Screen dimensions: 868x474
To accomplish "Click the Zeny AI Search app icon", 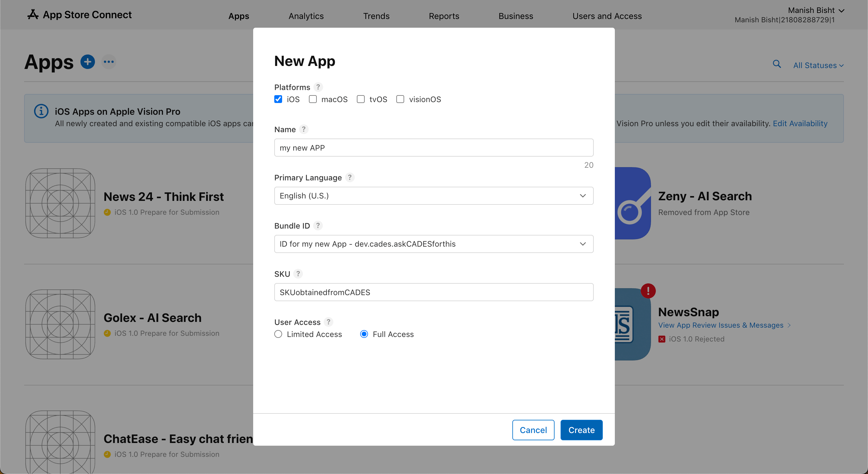I will (x=633, y=203).
